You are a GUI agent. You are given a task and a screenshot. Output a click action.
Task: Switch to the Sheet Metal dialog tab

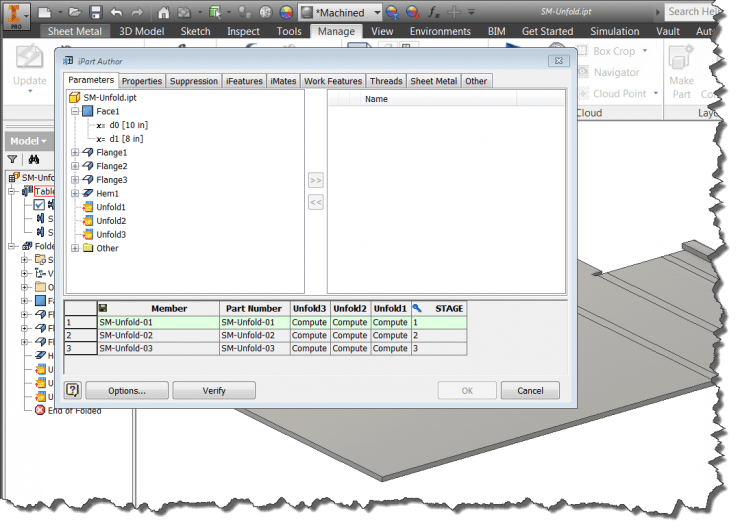tap(434, 81)
